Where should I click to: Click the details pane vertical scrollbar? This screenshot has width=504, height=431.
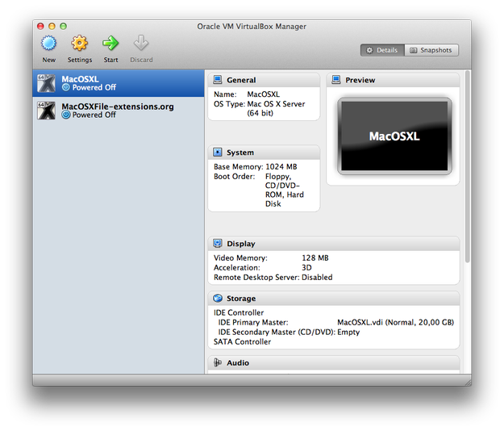click(x=468, y=166)
